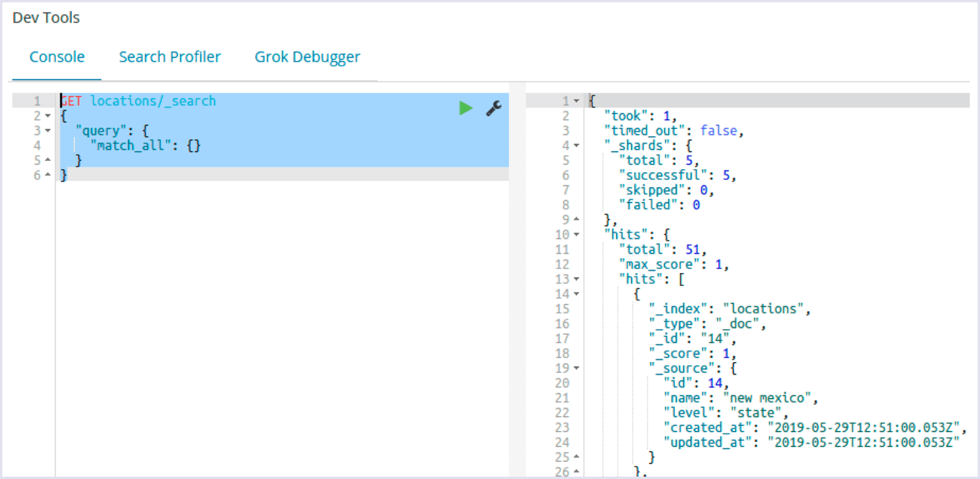Click the closing fold marker at editor line 6

point(48,175)
